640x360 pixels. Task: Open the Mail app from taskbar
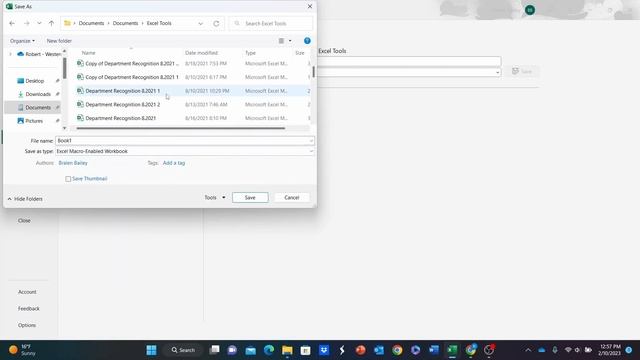click(x=251, y=350)
